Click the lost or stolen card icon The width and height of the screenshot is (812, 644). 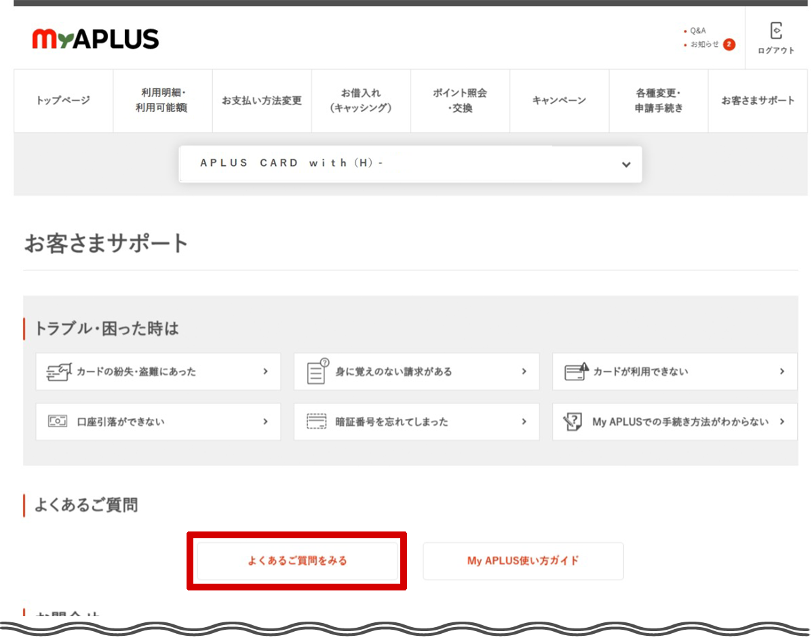(59, 371)
